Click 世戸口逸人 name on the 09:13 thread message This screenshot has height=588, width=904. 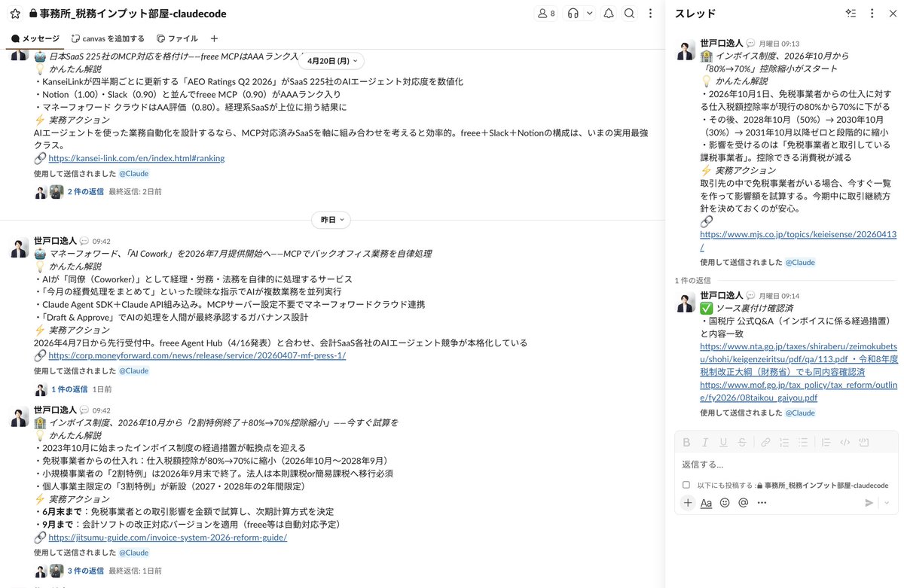[x=722, y=44]
